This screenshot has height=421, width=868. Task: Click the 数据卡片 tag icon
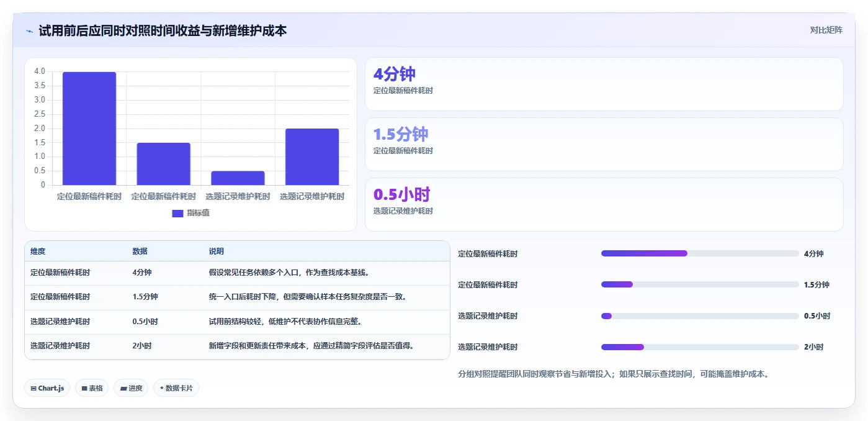click(162, 388)
